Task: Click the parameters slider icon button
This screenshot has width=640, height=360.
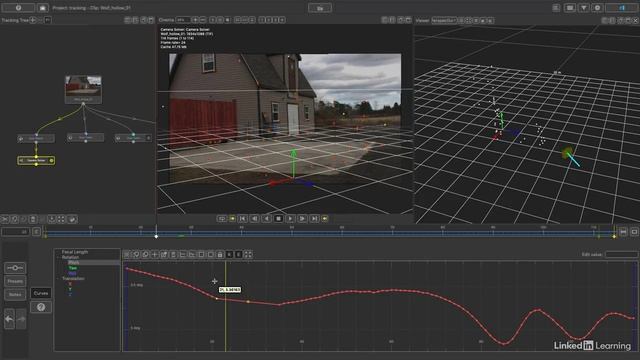Action: [15, 268]
